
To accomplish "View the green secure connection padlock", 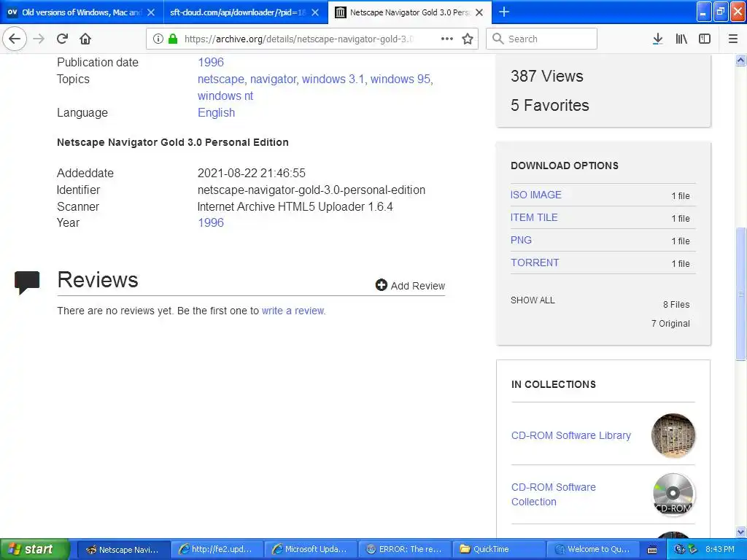I will point(173,39).
